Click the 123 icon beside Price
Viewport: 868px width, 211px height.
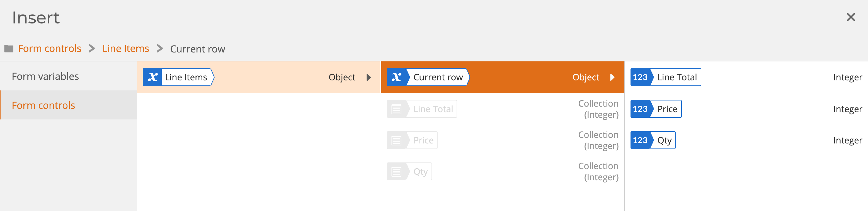pos(640,109)
